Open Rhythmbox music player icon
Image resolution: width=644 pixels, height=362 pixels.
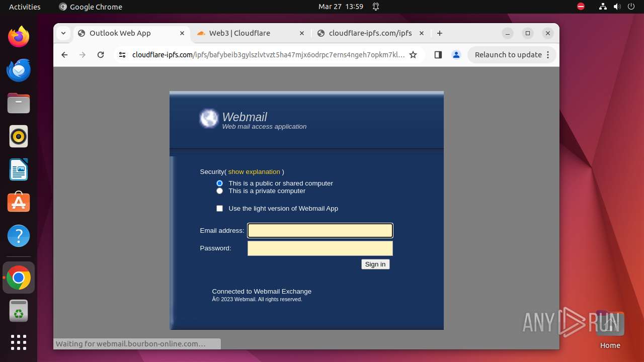click(x=19, y=136)
